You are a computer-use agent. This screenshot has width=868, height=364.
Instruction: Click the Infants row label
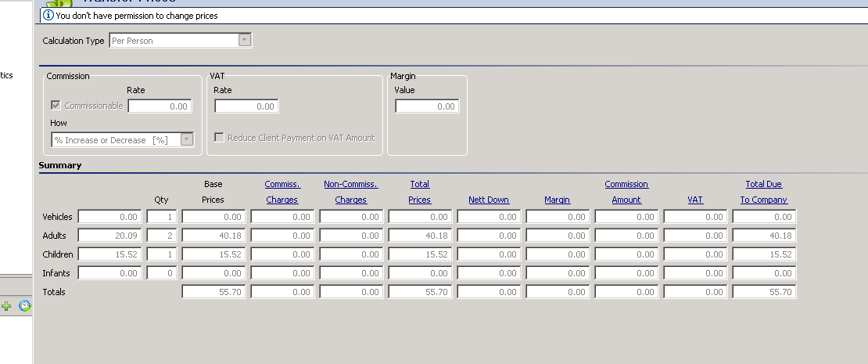click(x=56, y=273)
